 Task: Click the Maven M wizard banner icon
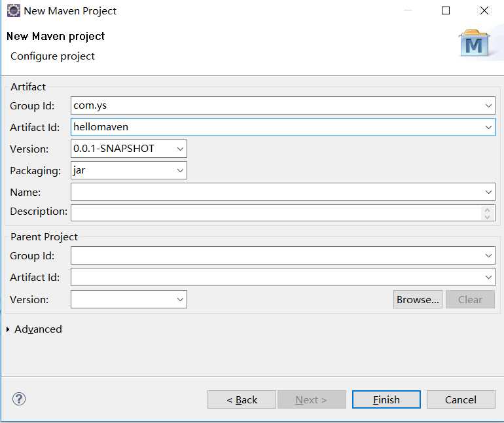474,43
